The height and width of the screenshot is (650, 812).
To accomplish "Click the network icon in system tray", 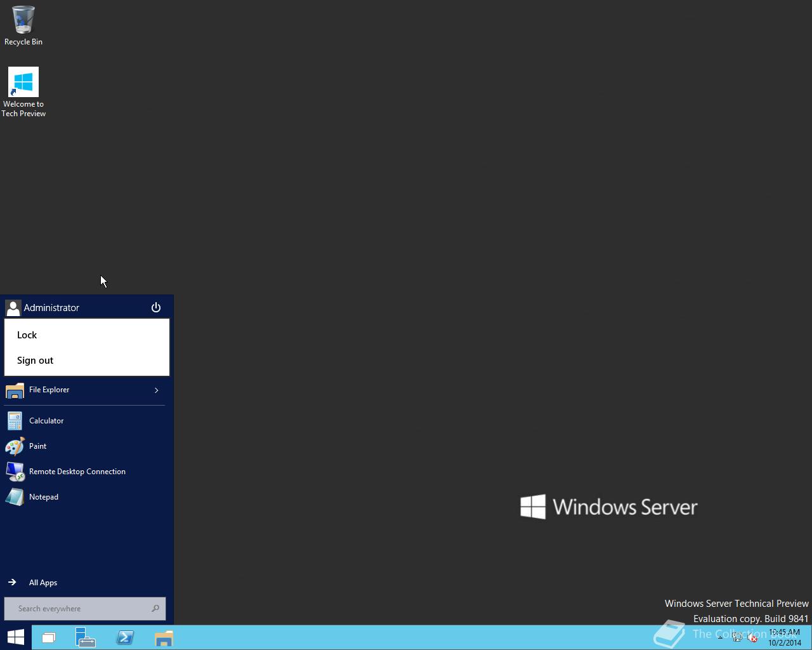I will point(737,638).
